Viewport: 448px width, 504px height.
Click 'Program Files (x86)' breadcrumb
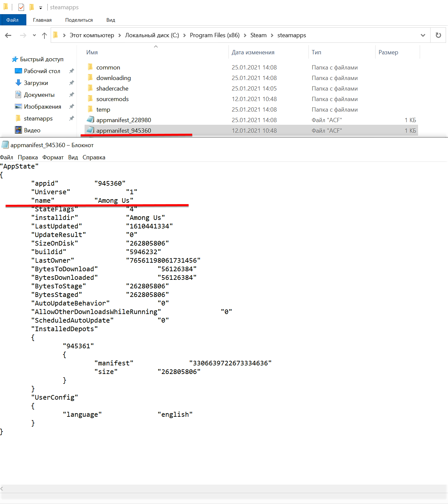pos(215,35)
